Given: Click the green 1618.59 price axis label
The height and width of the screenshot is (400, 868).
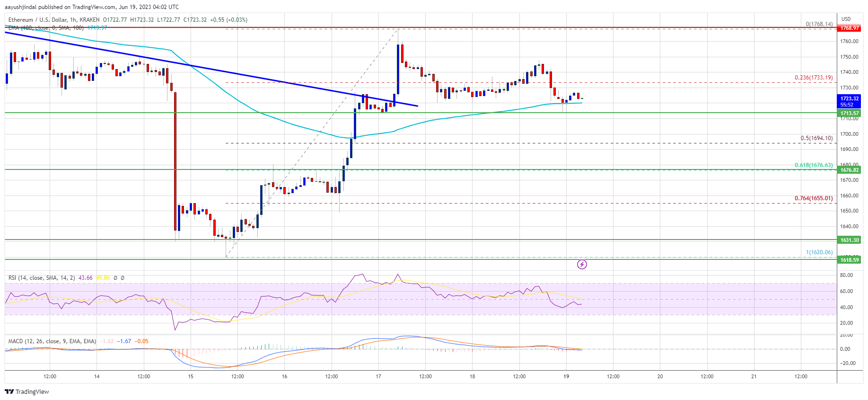Looking at the screenshot, I should point(849,259).
